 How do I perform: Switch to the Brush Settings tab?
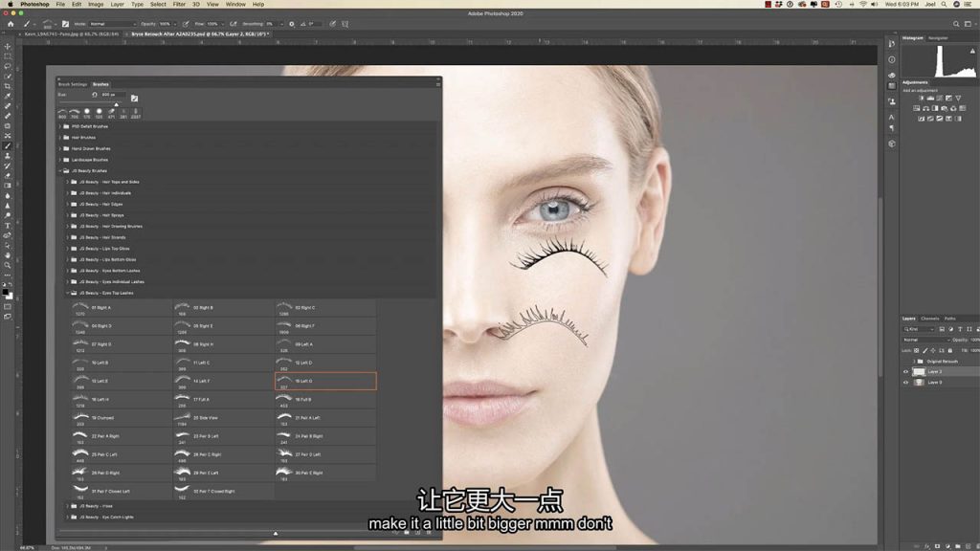coord(73,84)
